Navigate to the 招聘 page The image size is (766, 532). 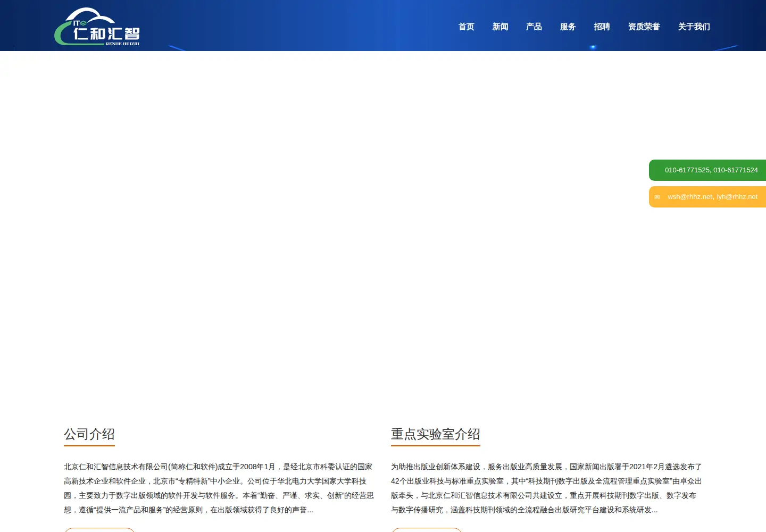pyautogui.click(x=602, y=27)
